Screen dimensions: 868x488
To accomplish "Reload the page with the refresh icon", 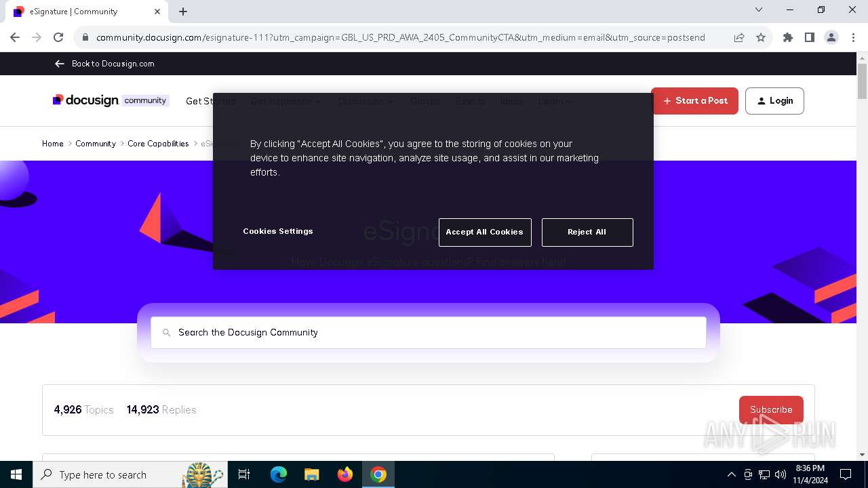I will (x=58, y=37).
